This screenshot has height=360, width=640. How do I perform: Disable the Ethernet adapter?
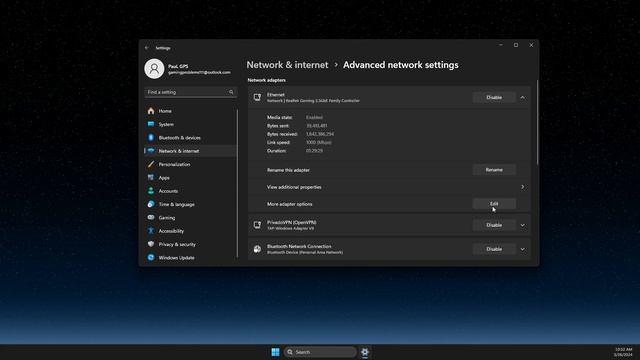click(494, 97)
